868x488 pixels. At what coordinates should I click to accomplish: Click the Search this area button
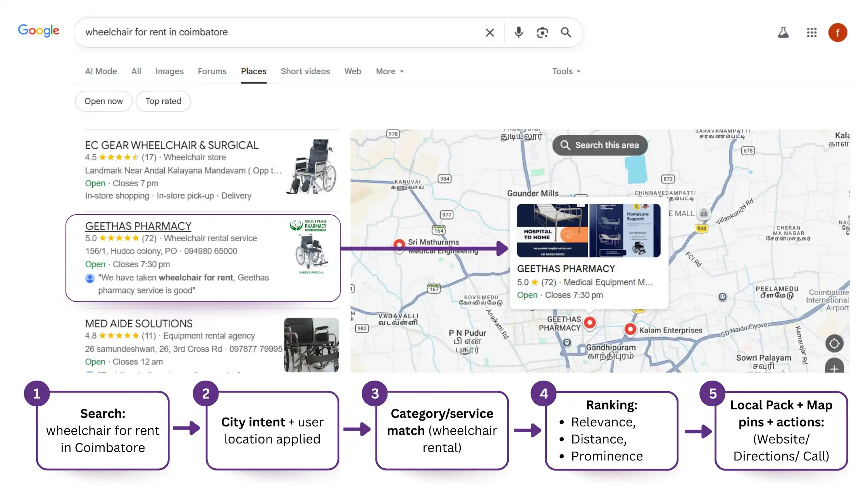point(599,145)
